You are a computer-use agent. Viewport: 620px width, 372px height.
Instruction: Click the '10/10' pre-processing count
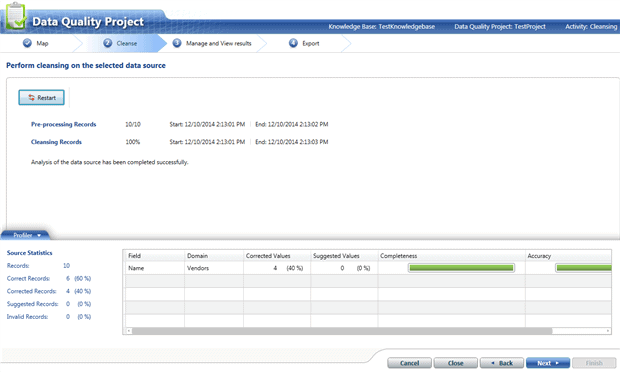coord(133,124)
